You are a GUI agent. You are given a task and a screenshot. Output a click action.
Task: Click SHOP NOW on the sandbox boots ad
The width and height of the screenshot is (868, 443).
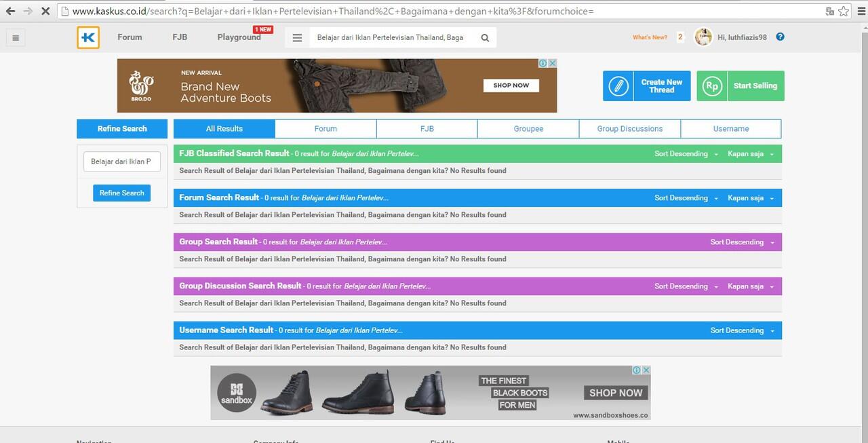616,393
